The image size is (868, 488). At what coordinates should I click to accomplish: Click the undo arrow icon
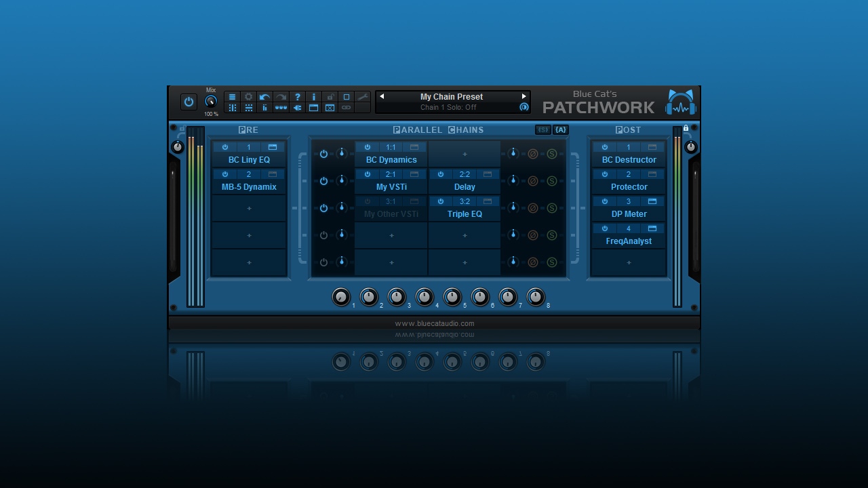265,97
